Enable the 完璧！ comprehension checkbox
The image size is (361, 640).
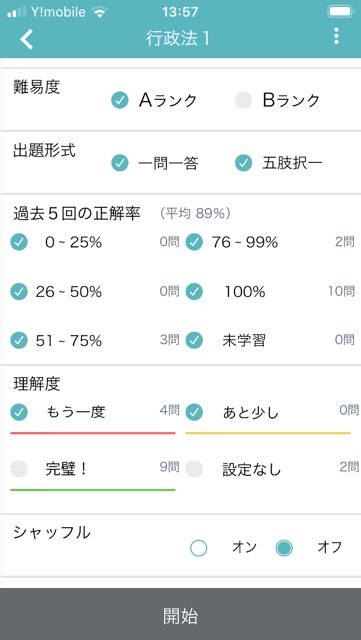click(x=19, y=469)
